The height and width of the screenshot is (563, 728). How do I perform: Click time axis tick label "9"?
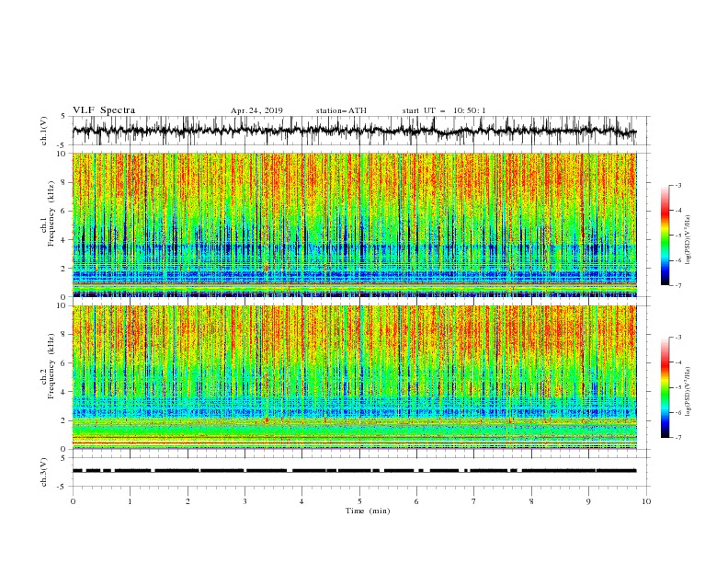tap(588, 501)
